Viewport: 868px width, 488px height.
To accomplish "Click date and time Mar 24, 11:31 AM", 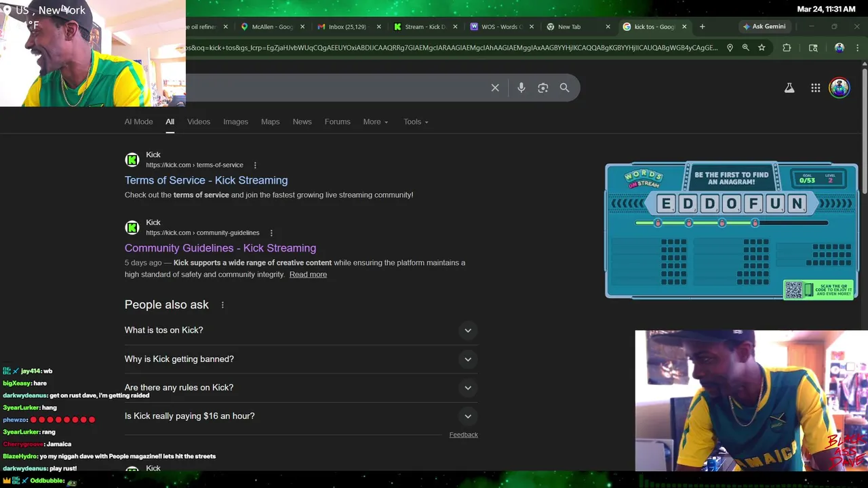I will point(826,9).
